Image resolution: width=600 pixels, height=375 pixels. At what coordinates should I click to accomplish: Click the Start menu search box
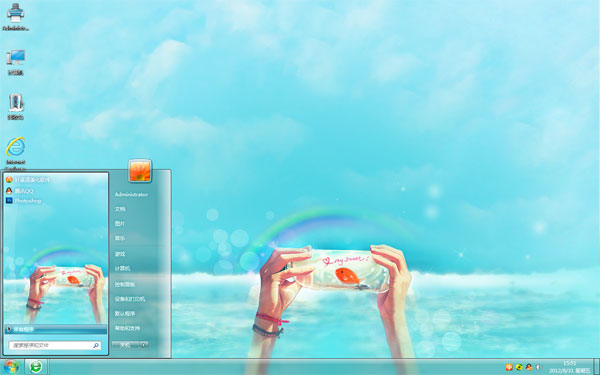pos(55,345)
